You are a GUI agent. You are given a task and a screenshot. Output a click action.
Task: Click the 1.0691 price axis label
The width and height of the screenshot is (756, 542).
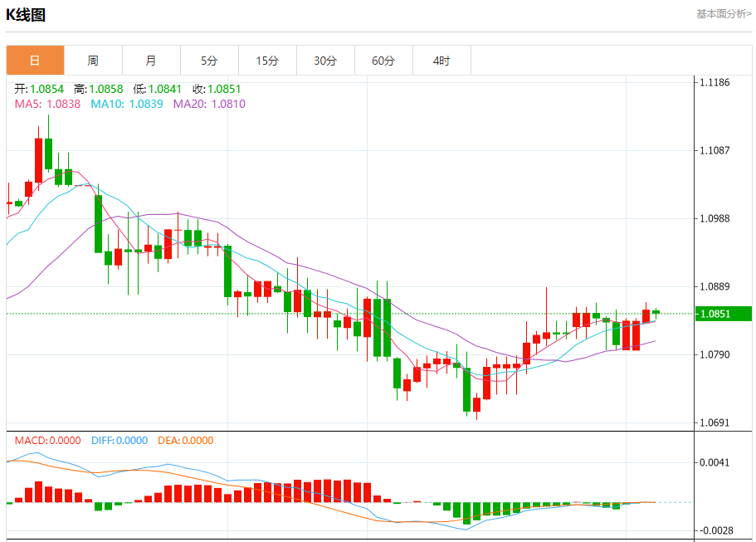pyautogui.click(x=715, y=423)
